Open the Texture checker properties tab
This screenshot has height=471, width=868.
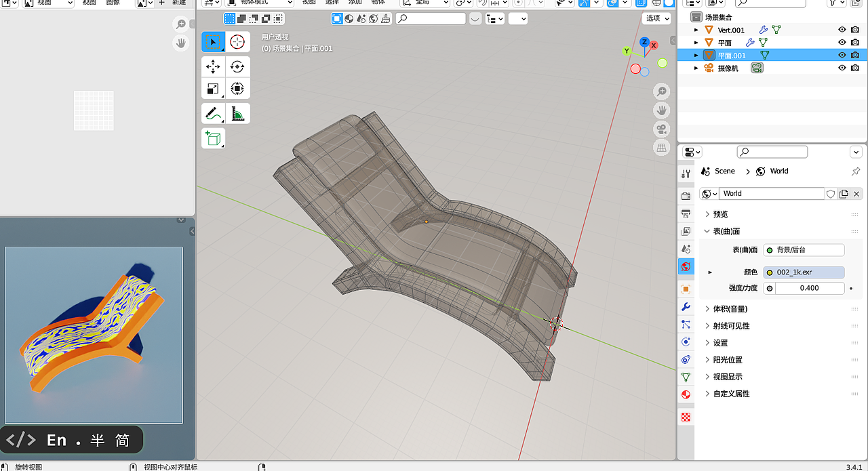[x=686, y=417]
